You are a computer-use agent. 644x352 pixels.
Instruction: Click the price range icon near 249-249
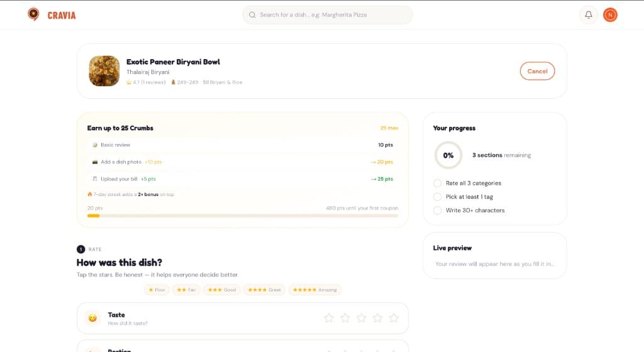174,82
